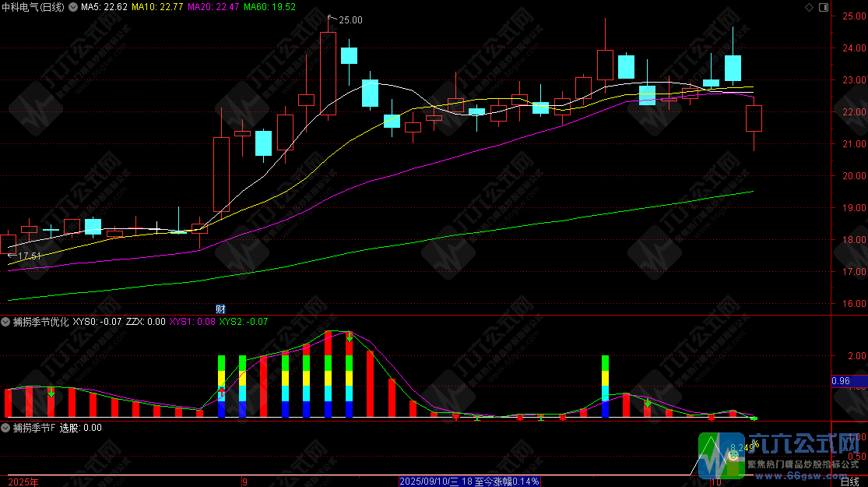868x487 pixels.
Task: Click the smiley face icon in bottom panel
Action: 733,454
